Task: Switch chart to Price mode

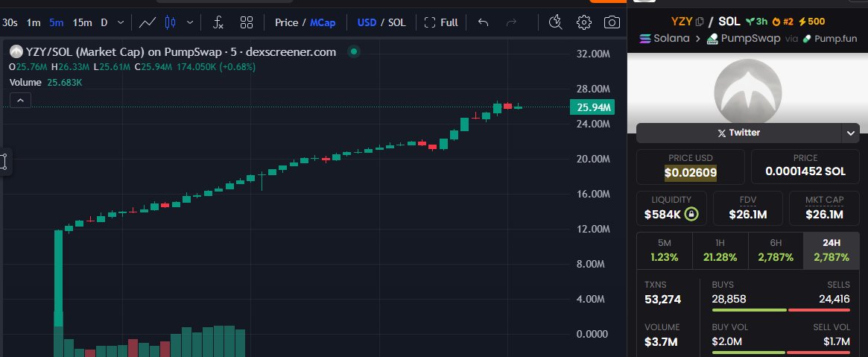Action: tap(287, 22)
